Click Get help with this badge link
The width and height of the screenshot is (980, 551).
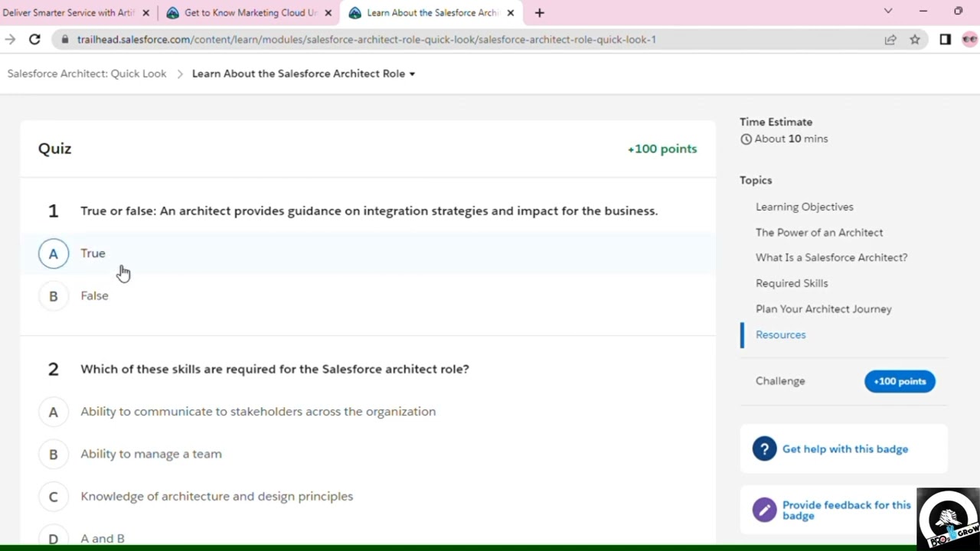click(x=844, y=449)
